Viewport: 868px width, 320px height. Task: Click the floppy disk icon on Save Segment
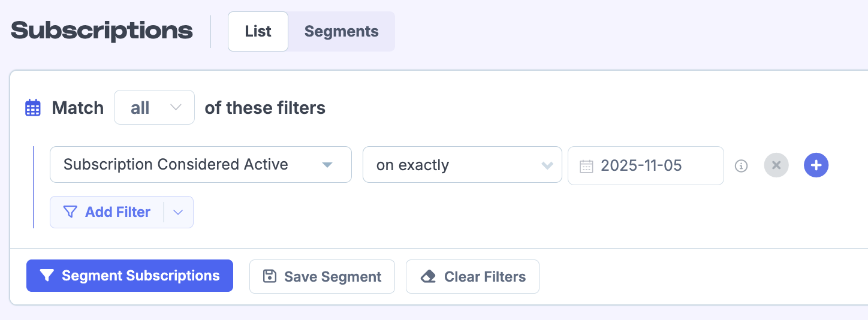pyautogui.click(x=270, y=276)
